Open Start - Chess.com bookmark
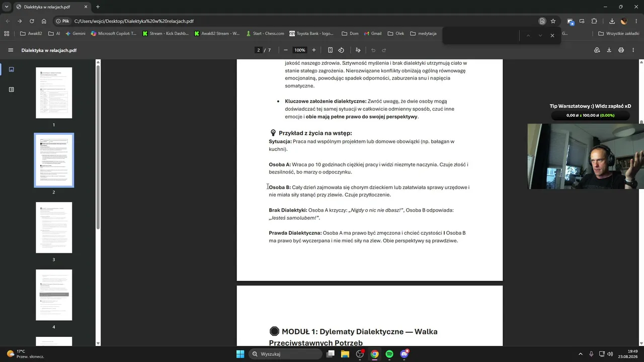The width and height of the screenshot is (644, 362). tap(265, 34)
